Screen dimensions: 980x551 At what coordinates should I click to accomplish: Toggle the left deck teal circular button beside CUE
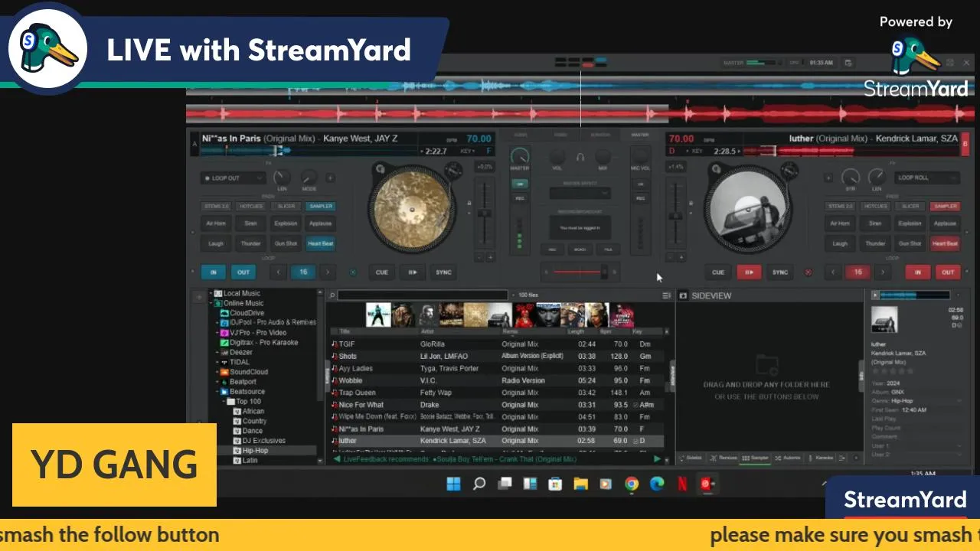coord(353,272)
